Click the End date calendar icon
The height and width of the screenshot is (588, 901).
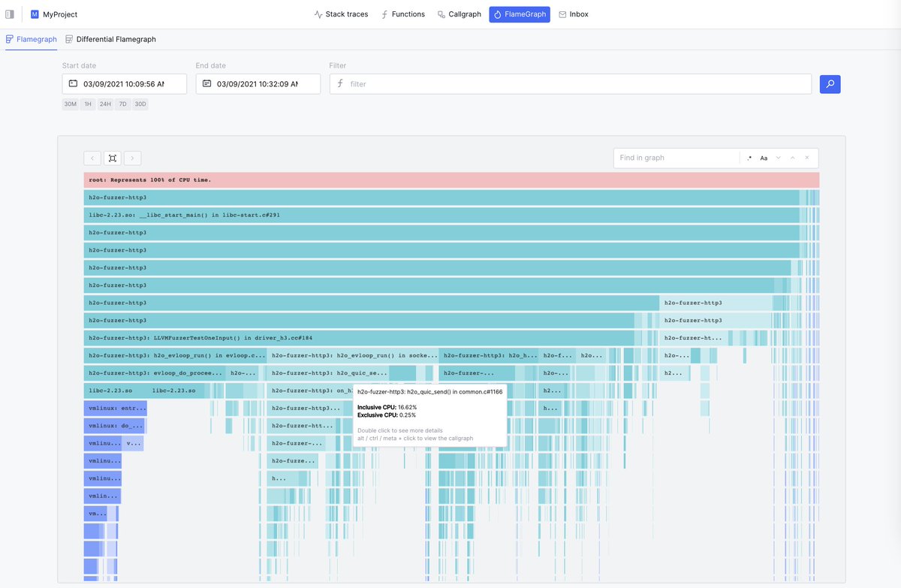click(x=206, y=83)
